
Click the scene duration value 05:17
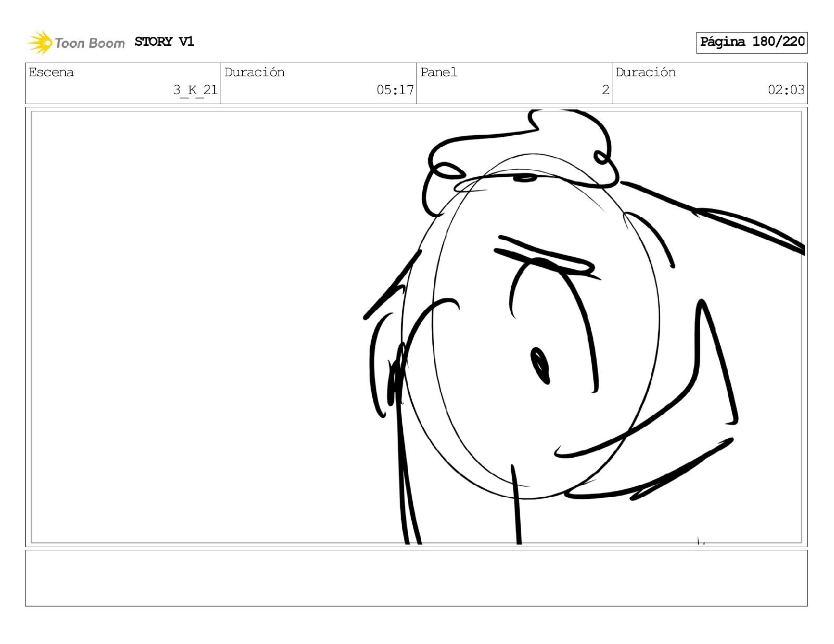(x=395, y=90)
